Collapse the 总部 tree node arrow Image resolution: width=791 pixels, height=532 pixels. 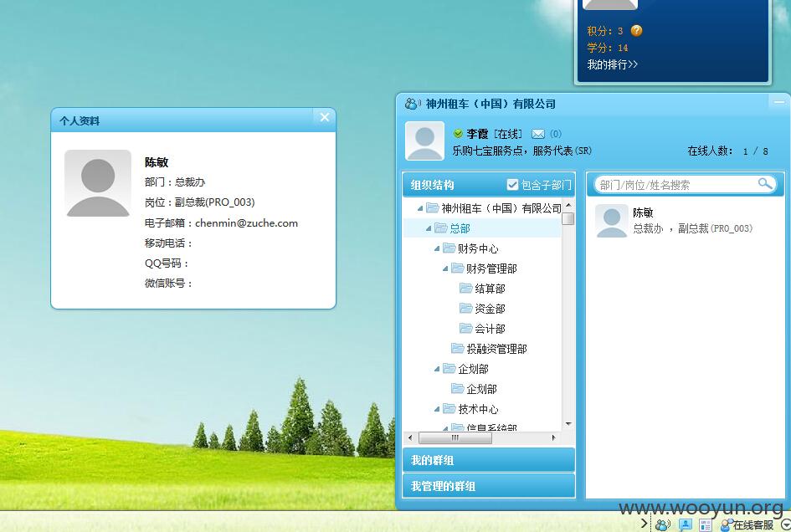429,228
